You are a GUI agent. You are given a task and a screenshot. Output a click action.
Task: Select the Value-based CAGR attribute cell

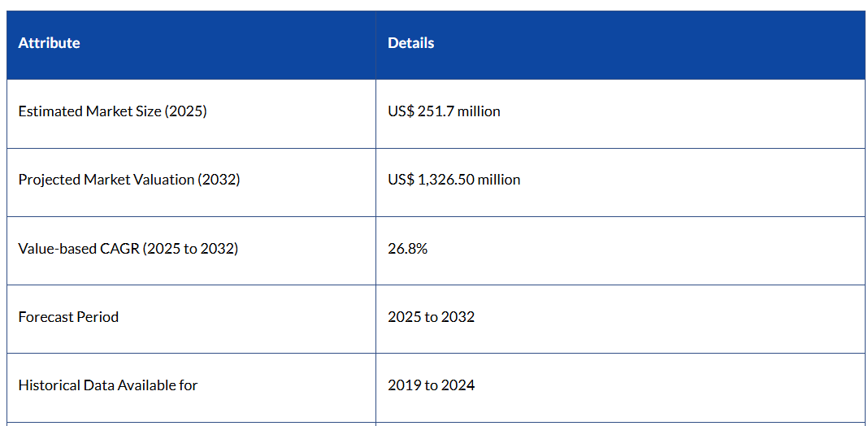pyautogui.click(x=128, y=249)
